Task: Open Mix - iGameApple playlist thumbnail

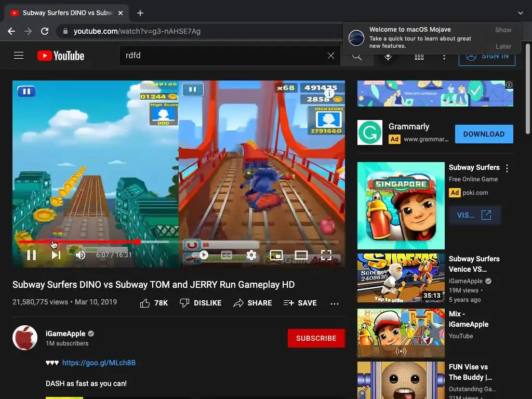Action: (401, 333)
